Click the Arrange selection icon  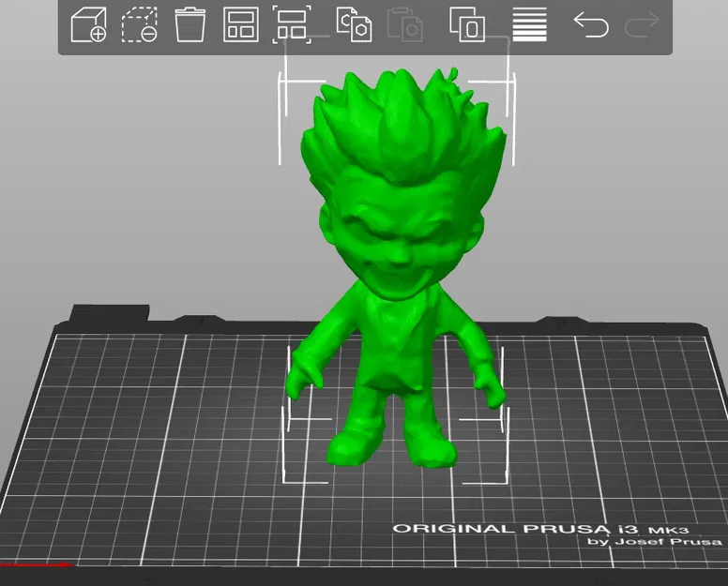[292, 25]
